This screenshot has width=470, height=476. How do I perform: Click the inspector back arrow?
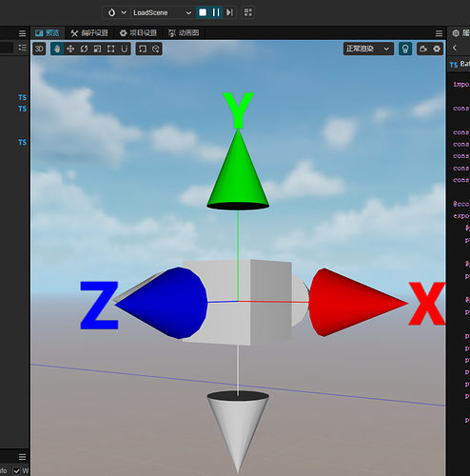(x=455, y=48)
